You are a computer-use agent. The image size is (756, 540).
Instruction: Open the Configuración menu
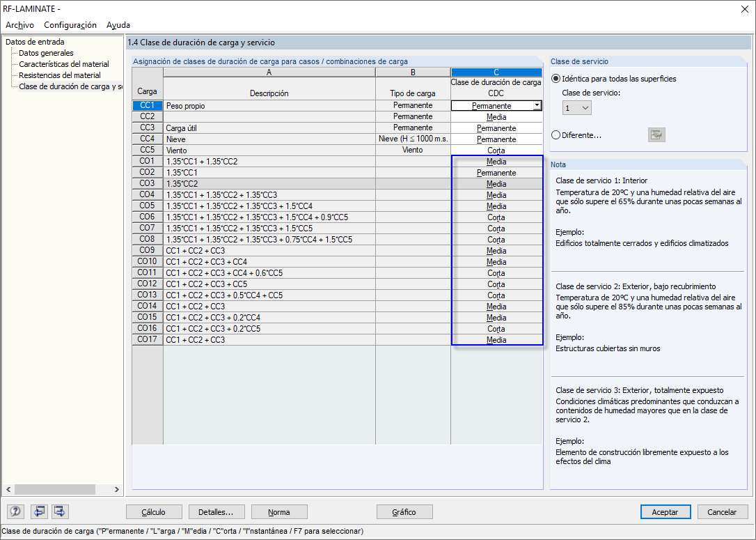(x=70, y=25)
